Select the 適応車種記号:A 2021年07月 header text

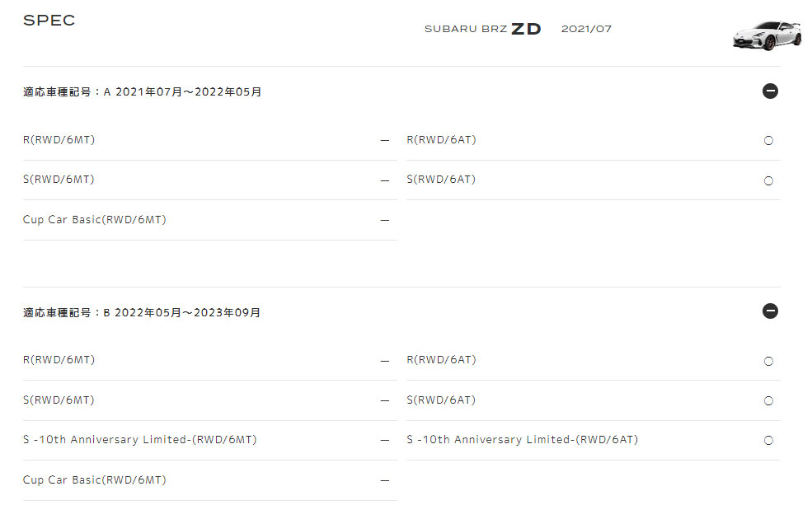[142, 92]
